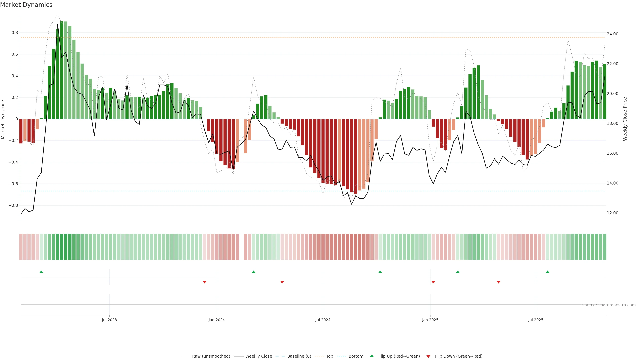The image size is (644, 362).
Task: Toggle the orange Top legend entry
Action: pyautogui.click(x=330, y=356)
